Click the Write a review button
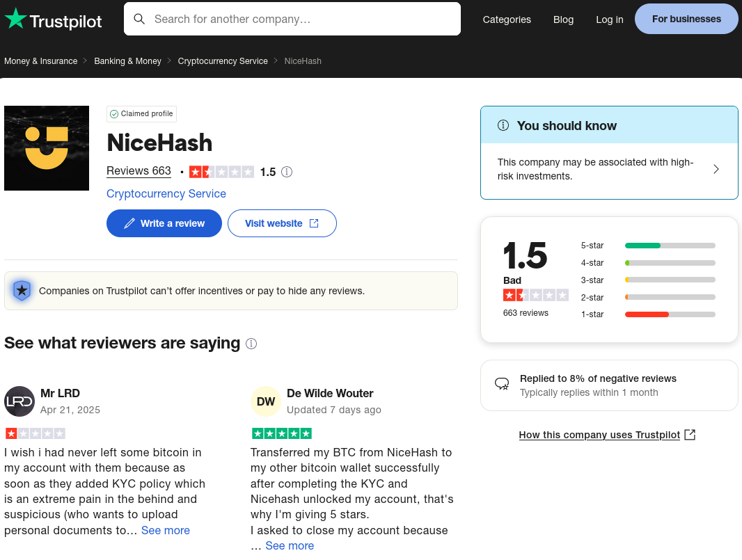Viewport: 742px width, 560px height. (x=164, y=223)
